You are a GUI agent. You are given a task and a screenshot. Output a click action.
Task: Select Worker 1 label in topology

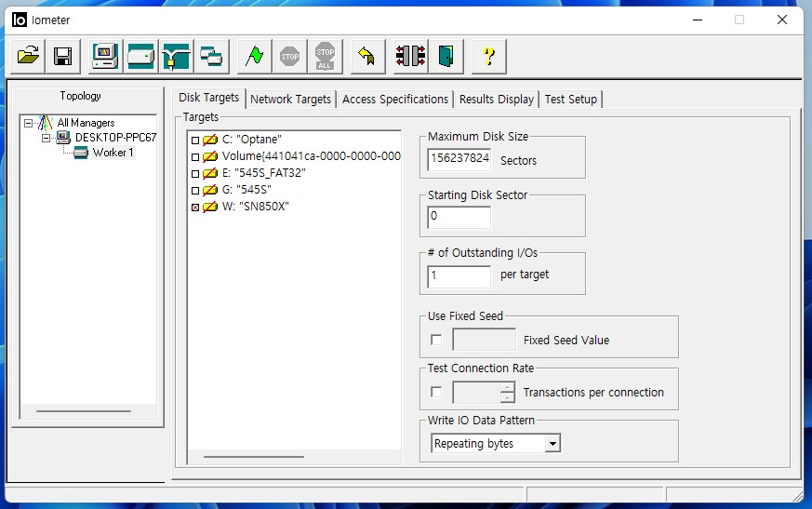coord(113,153)
